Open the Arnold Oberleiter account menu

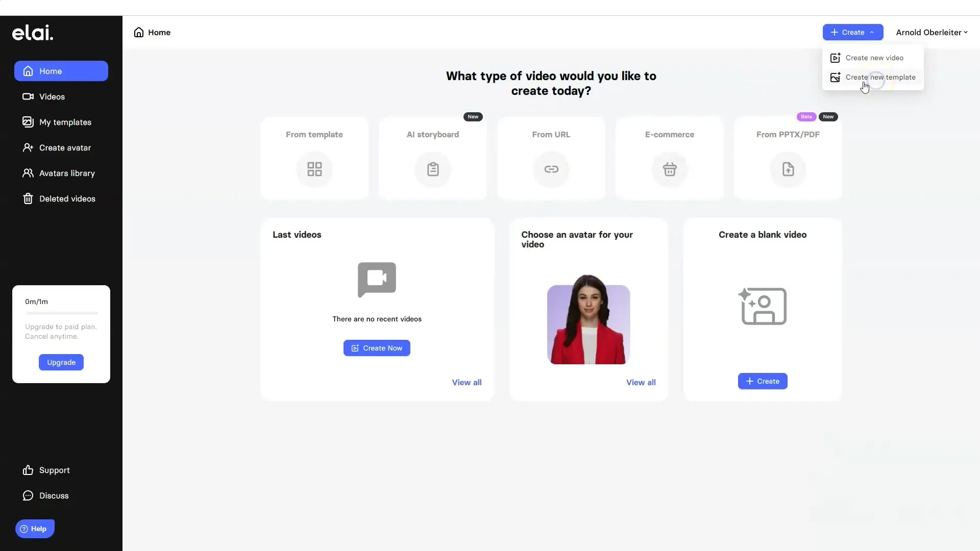(932, 32)
